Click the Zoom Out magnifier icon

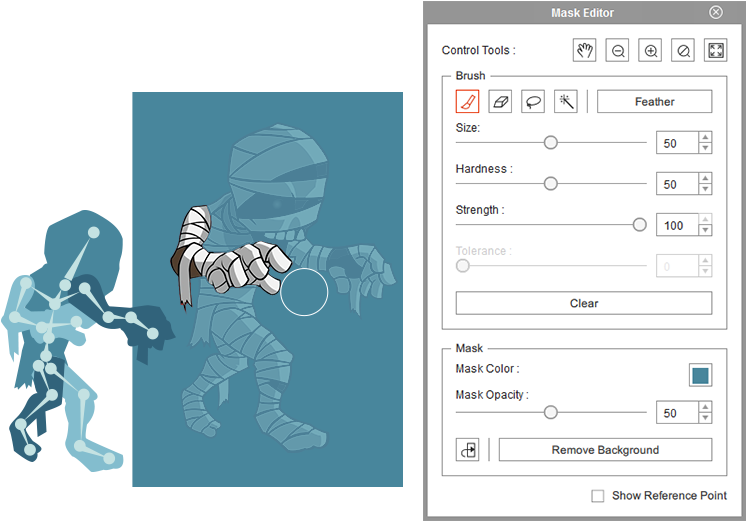tap(618, 51)
